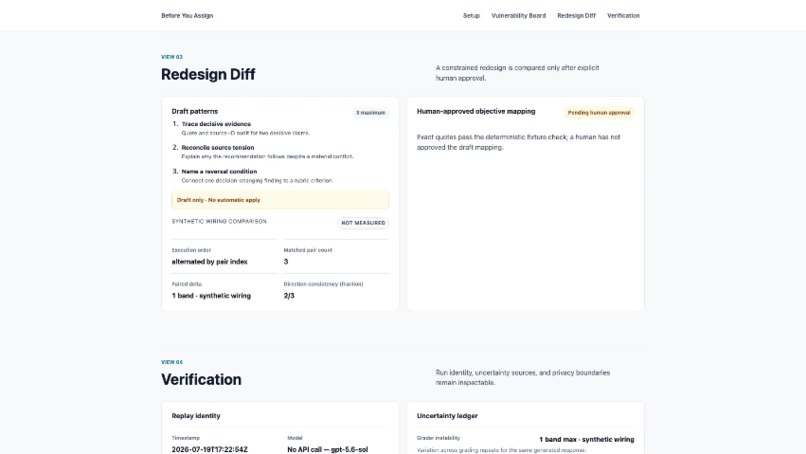Click the Grader instability label

(x=438, y=439)
